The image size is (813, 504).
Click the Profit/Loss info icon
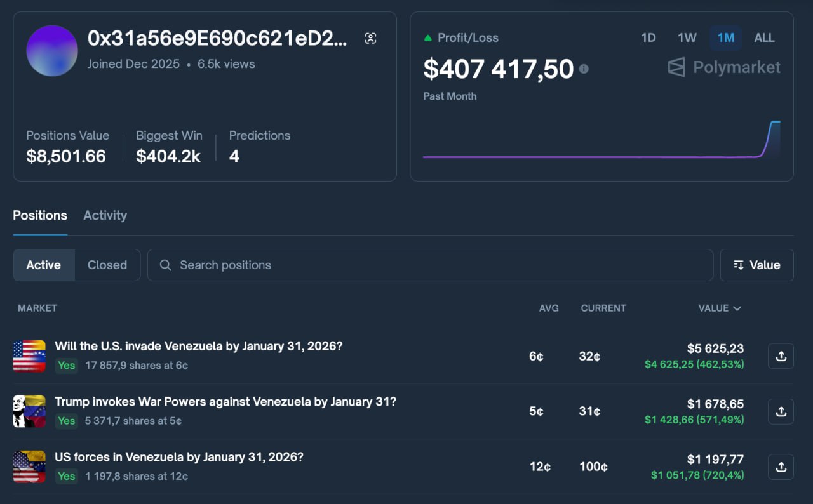coord(584,69)
